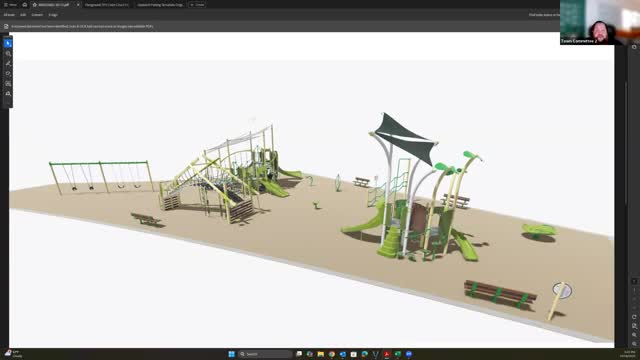
Task: Click the clock and date in the system tray
Action: [x=627, y=354]
